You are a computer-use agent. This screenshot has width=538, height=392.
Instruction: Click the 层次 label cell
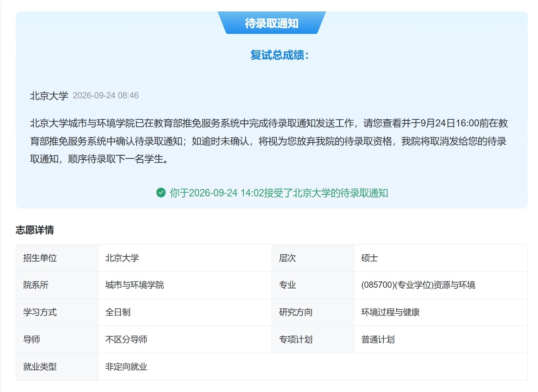pos(313,258)
